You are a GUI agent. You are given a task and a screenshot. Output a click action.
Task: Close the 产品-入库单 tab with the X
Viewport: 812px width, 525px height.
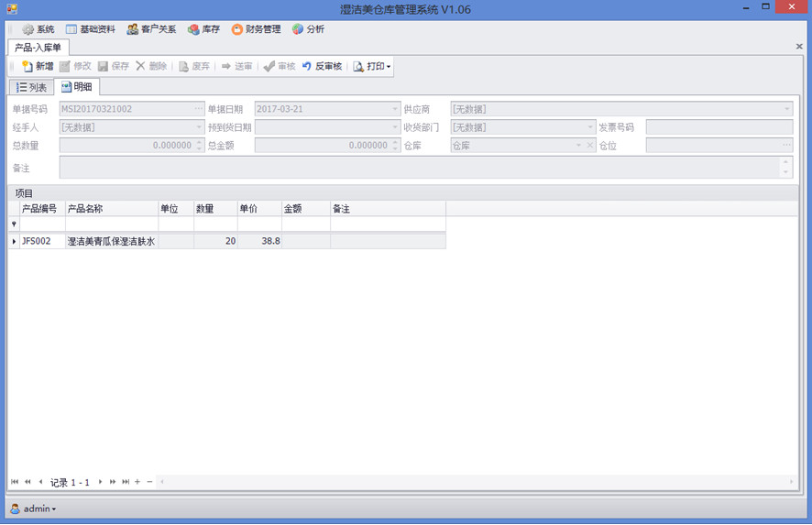pos(799,47)
